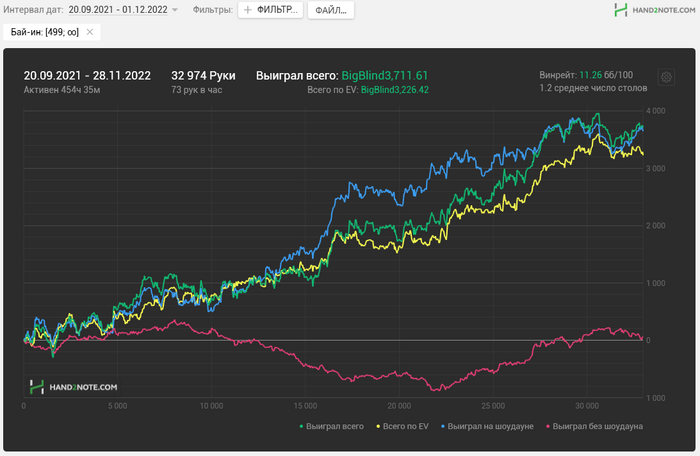Screen dimensions: 700x456
Task: Toggle the Выиграл без шоудауна legend series
Action: pos(594,427)
